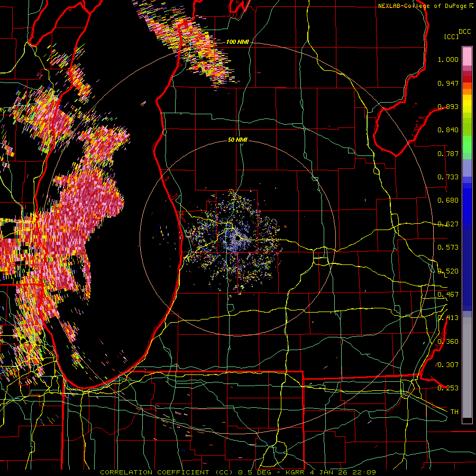
Task: Select the 1.000 legend value
Action: (448, 59)
